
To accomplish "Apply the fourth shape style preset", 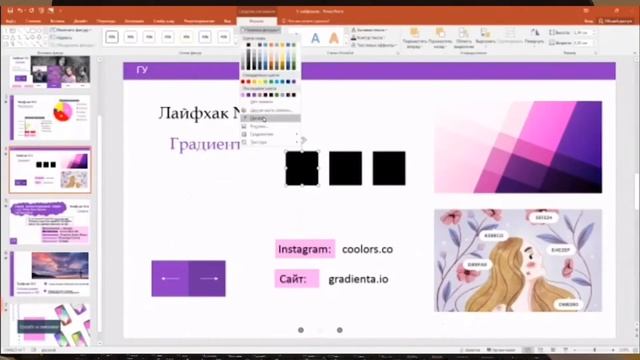I will click(x=168, y=37).
